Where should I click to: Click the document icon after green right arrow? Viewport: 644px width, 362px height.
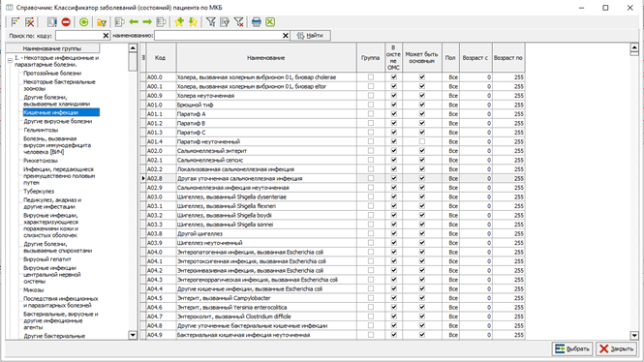pos(161,22)
